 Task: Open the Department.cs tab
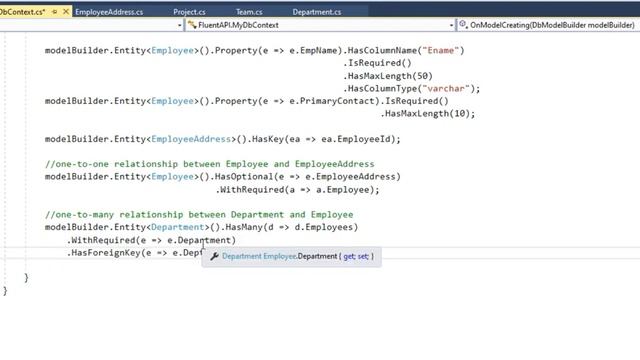pos(317,12)
